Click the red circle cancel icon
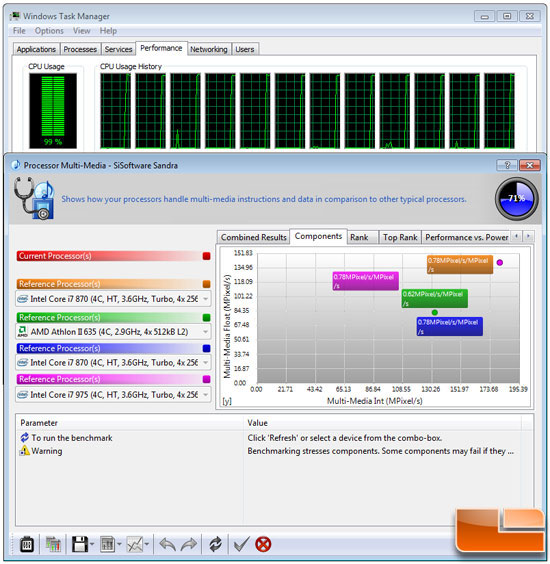The width and height of the screenshot is (550, 564). pos(263,544)
